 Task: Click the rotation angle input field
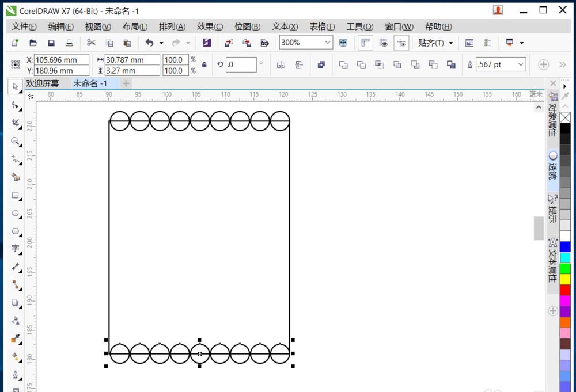point(242,64)
